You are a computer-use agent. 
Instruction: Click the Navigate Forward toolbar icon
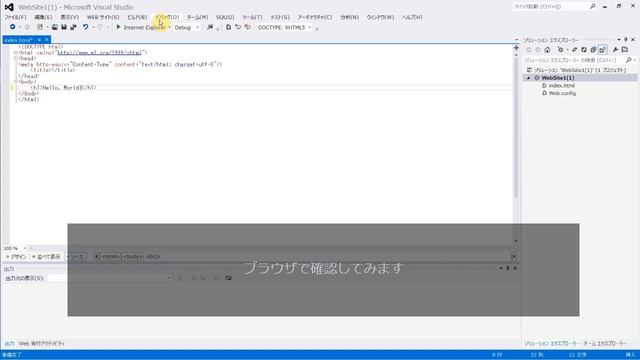(x=27, y=27)
